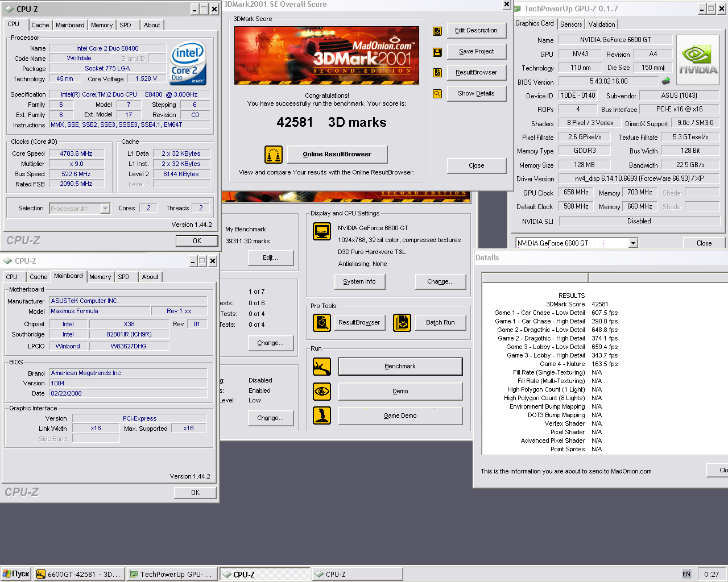This screenshot has height=582, width=728.
Task: Click the Core Speed value 4703.6 MHz
Action: point(77,154)
